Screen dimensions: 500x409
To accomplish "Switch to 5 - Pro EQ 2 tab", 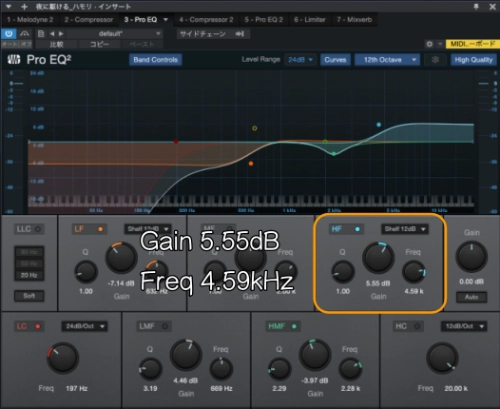I will (x=263, y=20).
